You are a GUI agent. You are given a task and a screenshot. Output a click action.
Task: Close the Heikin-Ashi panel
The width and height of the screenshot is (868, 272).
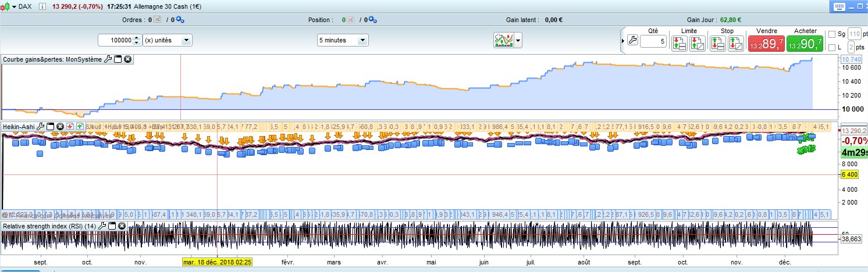(x=61, y=126)
